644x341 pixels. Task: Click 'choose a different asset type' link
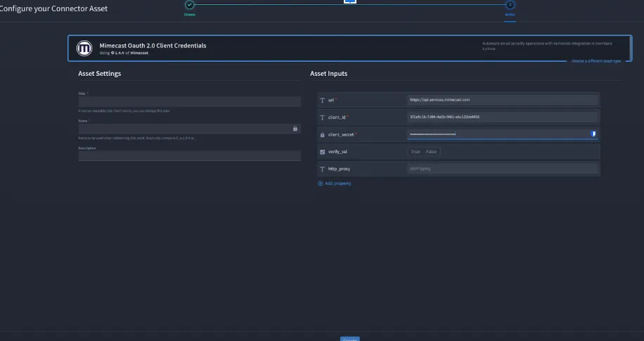pyautogui.click(x=596, y=60)
